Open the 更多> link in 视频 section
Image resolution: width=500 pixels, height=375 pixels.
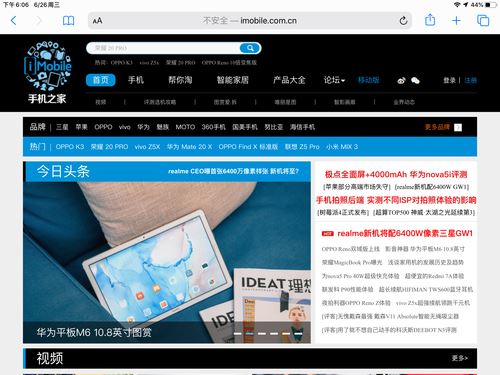[x=460, y=358]
